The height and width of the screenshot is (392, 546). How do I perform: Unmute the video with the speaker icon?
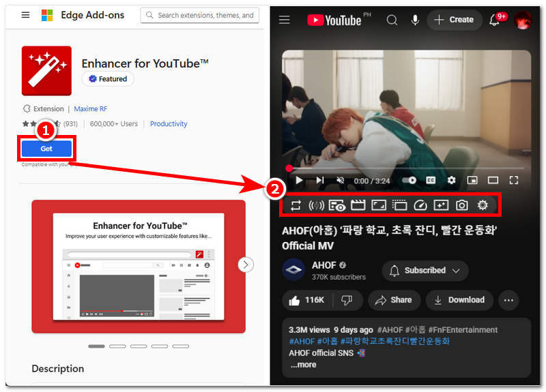coord(340,180)
